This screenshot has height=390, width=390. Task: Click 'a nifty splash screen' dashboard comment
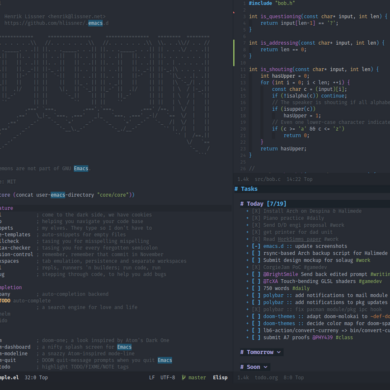84,347
